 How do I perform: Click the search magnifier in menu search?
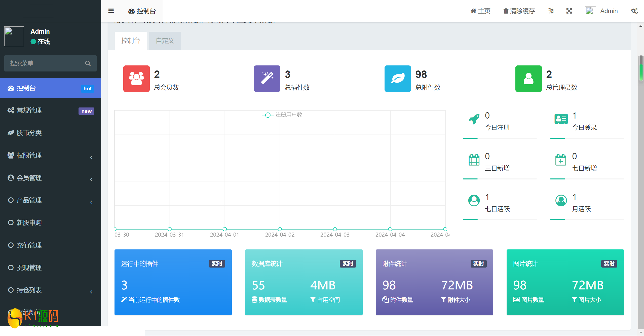[x=88, y=63]
